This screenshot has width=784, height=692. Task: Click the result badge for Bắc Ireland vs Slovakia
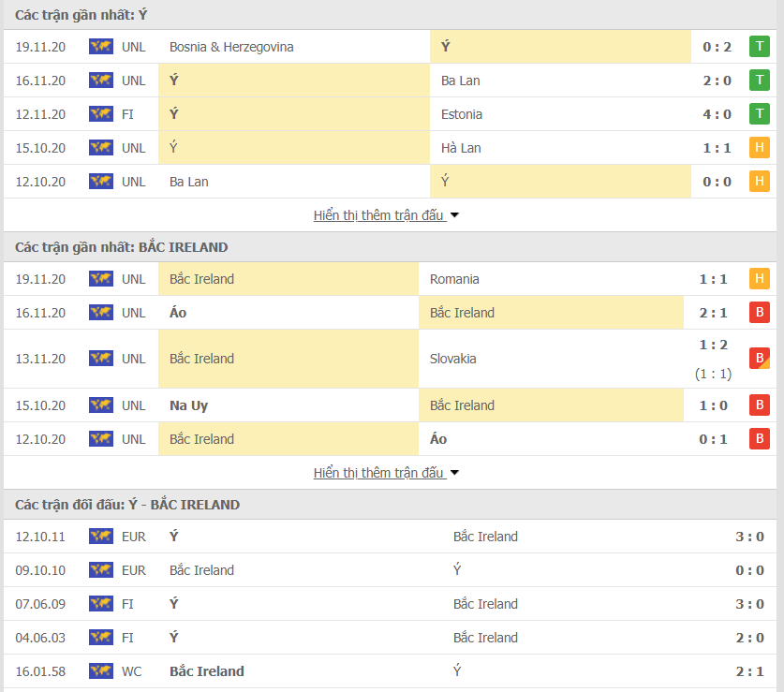(759, 359)
